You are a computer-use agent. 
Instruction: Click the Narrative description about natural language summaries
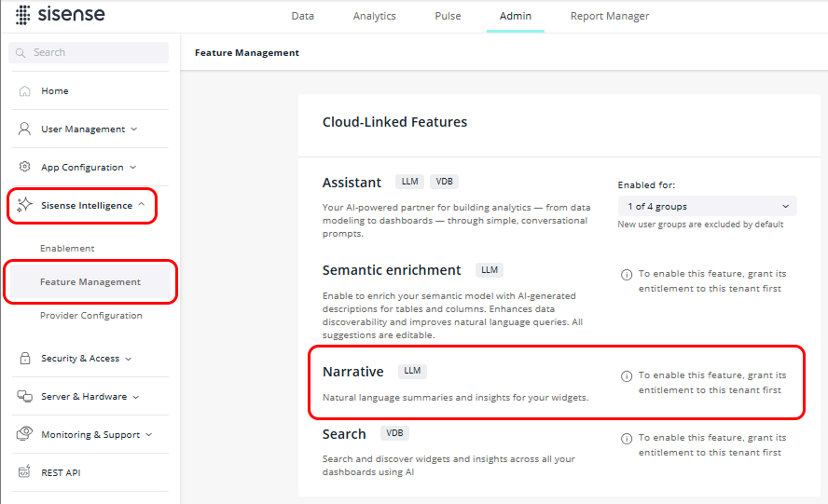pos(455,398)
